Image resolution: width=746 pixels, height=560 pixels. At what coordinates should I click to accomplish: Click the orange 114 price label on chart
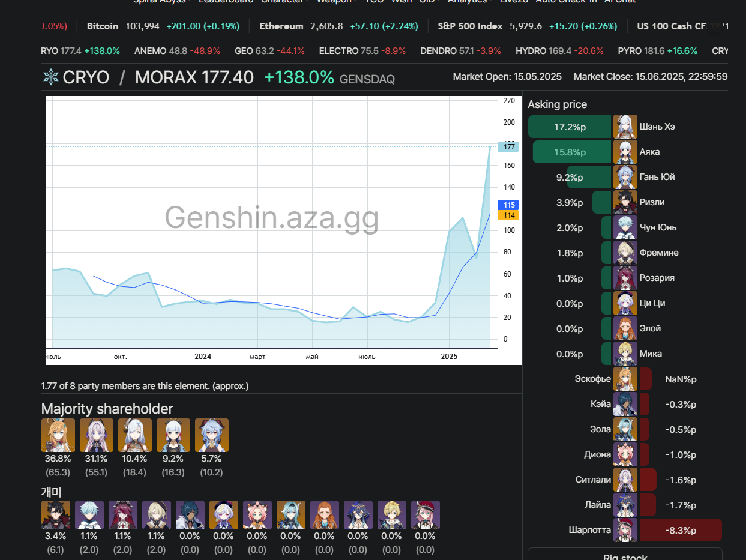pyautogui.click(x=509, y=215)
